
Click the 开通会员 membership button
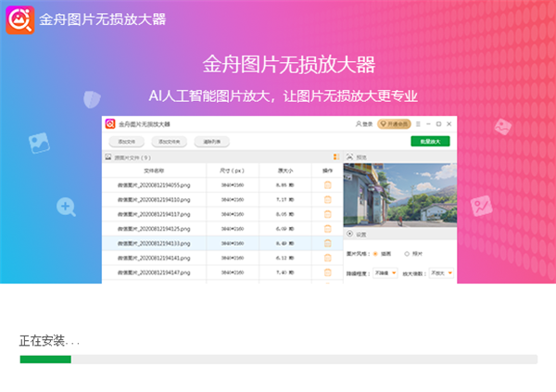pos(394,123)
